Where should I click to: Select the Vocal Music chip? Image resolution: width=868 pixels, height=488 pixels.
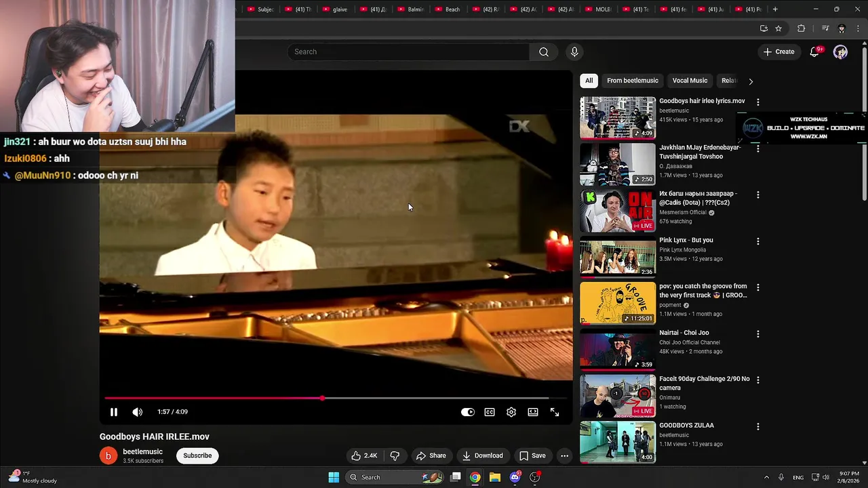(690, 81)
